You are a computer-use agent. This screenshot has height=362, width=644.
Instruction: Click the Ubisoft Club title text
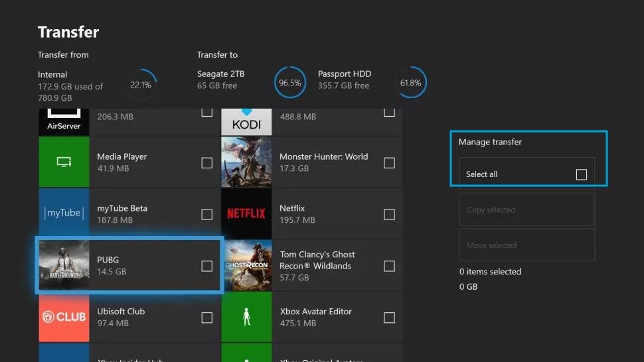121,311
